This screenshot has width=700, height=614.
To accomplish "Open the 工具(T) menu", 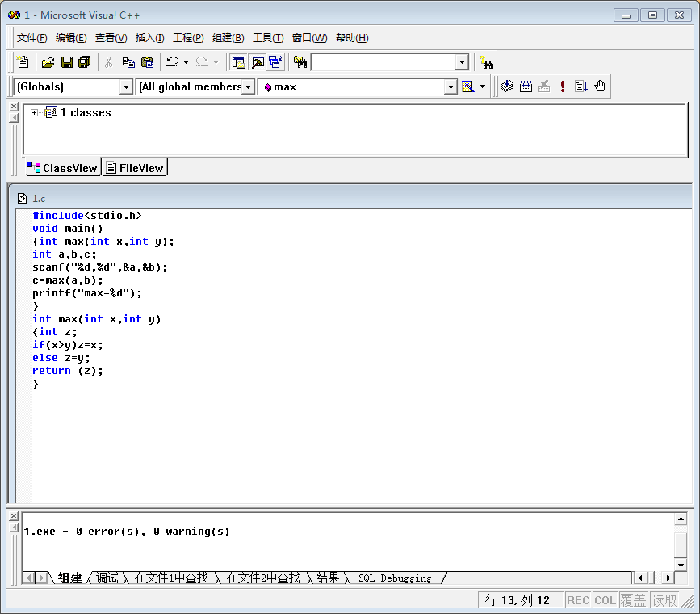I will [268, 38].
